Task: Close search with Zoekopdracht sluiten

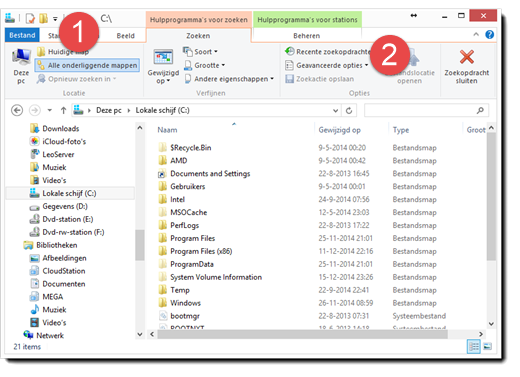Action: click(466, 67)
